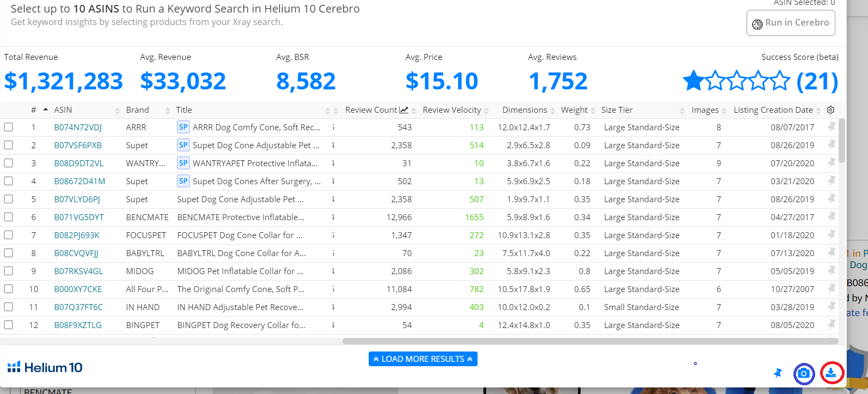Open ASIN link B000XY7CKE

point(78,289)
